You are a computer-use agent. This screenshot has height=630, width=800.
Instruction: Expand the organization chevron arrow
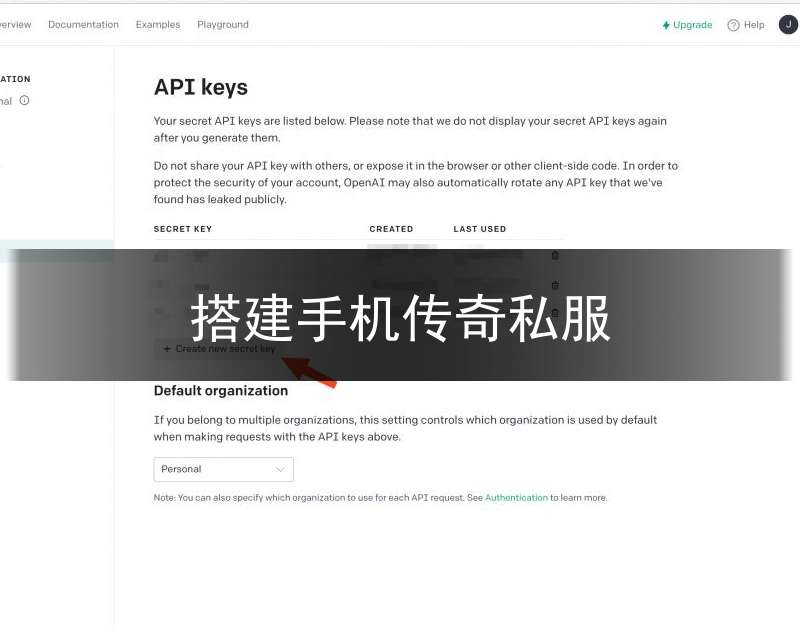pos(280,469)
